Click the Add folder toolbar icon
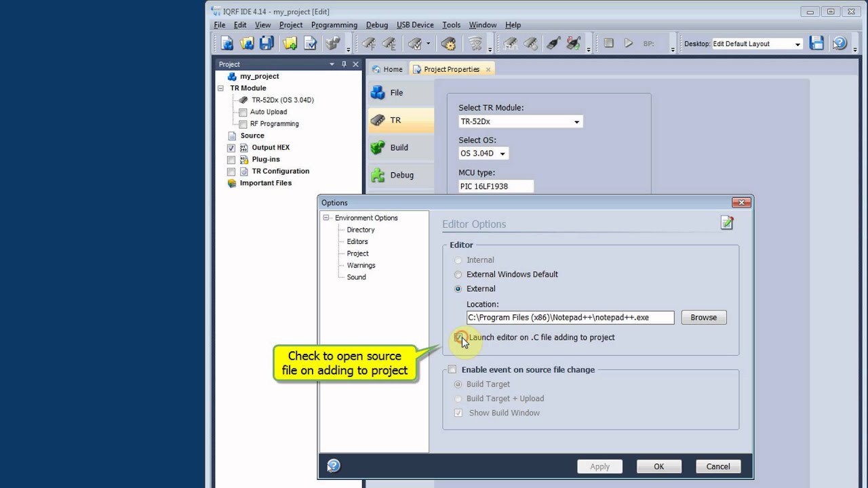Screen dimensions: 868x488 [x=290, y=43]
